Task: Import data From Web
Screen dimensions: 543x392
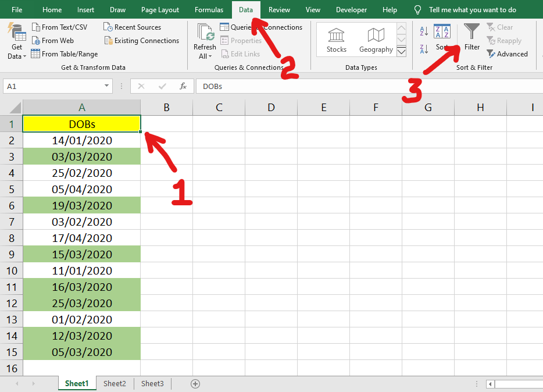Action: [x=53, y=41]
